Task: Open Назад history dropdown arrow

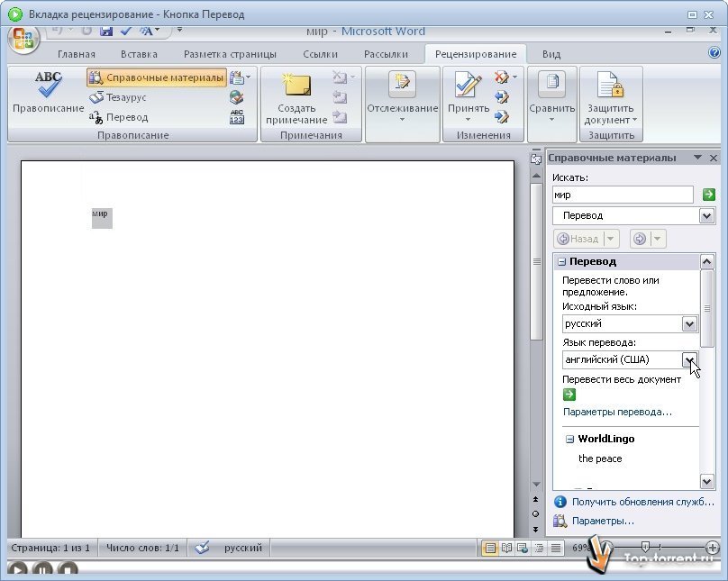Action: [x=611, y=239]
